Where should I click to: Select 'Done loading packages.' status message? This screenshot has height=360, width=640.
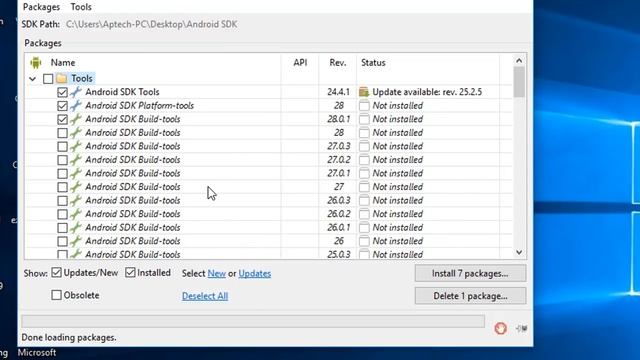(x=69, y=338)
